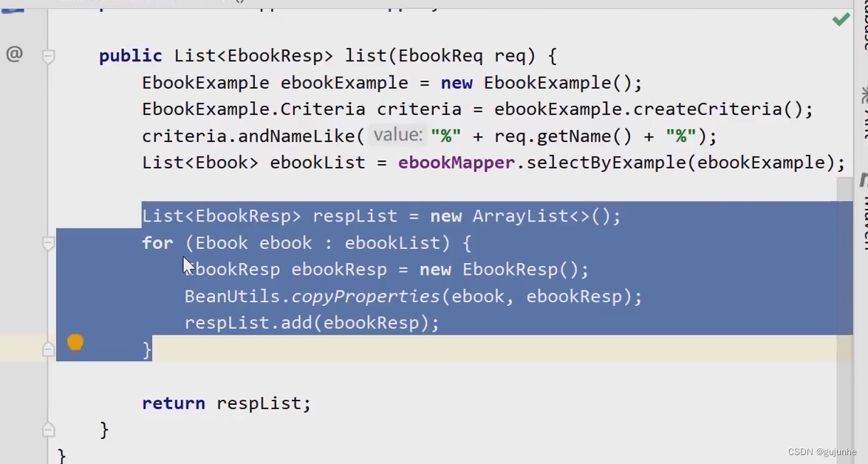Screen dimensions: 868x464
Task: Click 'respList;' in the return statement
Action: tap(264, 403)
